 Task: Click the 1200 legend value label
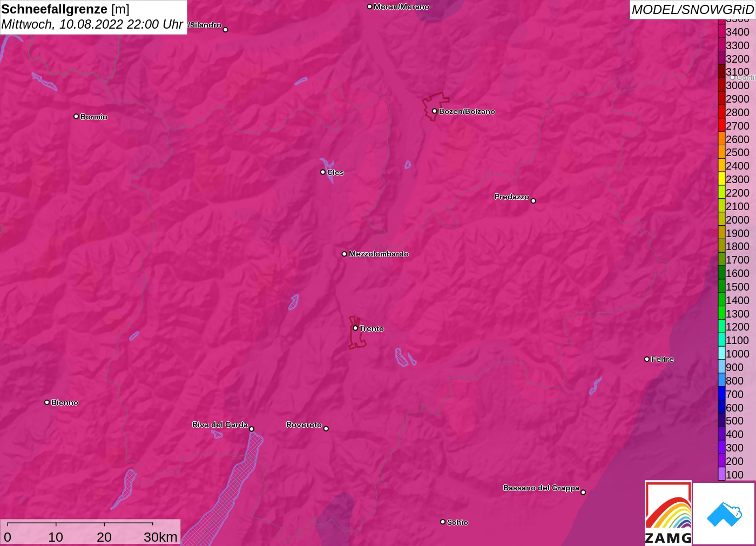point(738,327)
